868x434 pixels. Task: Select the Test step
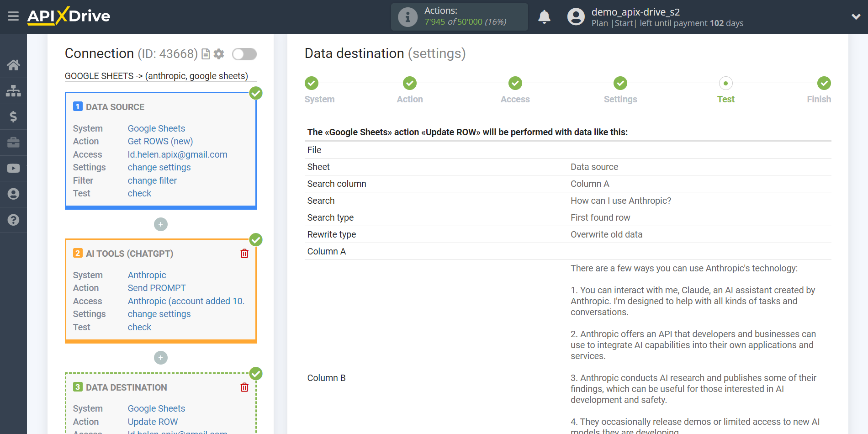[x=725, y=84]
